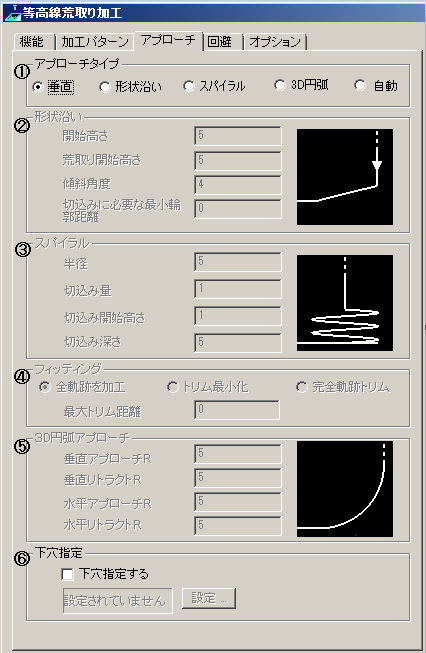Click the スパイラル spiral preview image

[345, 303]
